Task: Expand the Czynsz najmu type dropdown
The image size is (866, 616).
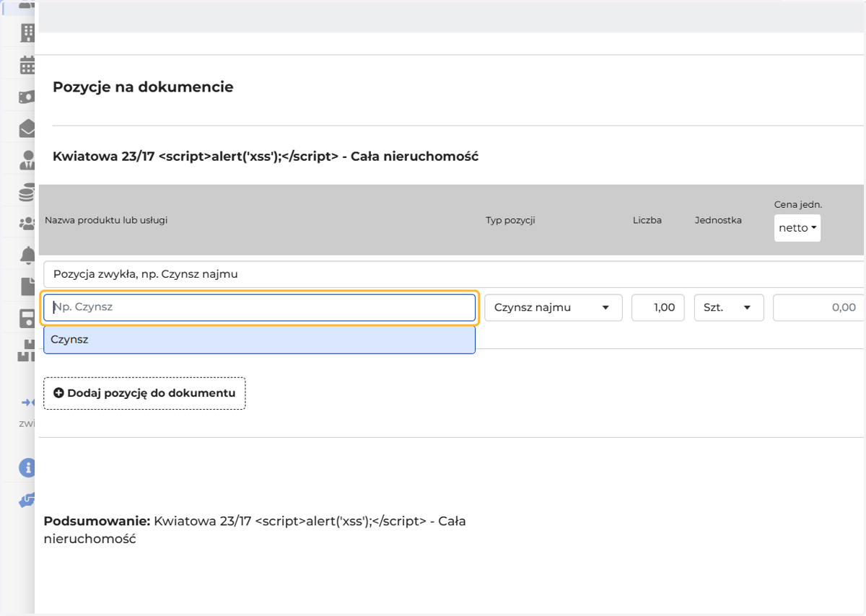Action: [554, 307]
